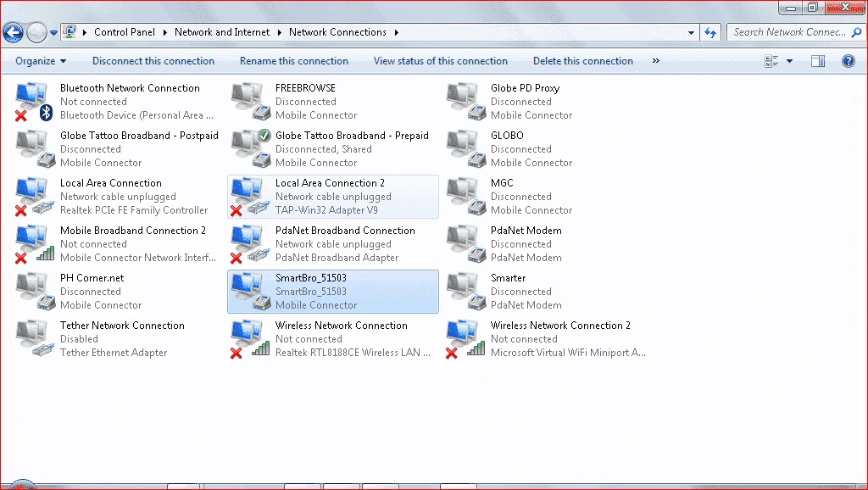Show more toolbar commands chevron
Viewport: 868px width, 490px height.
pyautogui.click(x=656, y=61)
